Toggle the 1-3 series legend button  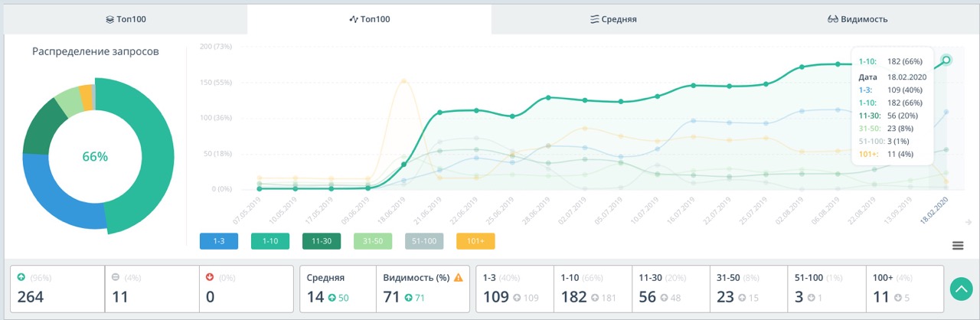pos(218,241)
